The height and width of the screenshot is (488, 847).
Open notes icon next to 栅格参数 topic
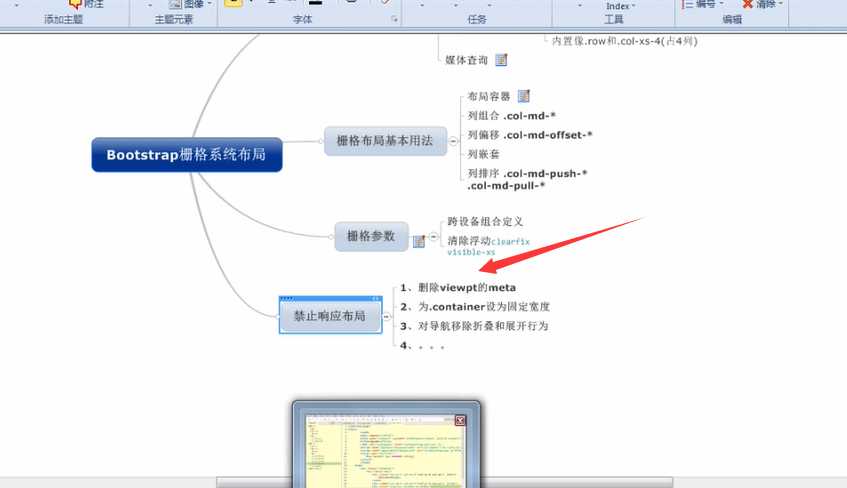click(x=419, y=241)
